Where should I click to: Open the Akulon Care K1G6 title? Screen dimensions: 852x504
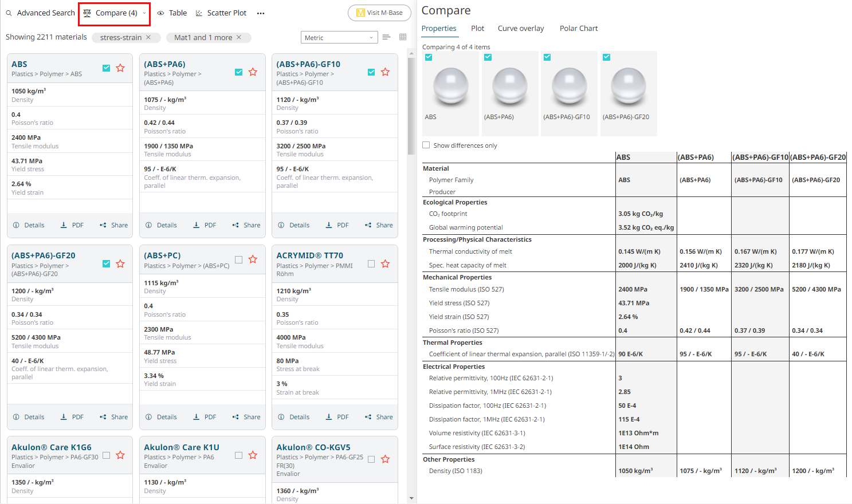pyautogui.click(x=52, y=447)
